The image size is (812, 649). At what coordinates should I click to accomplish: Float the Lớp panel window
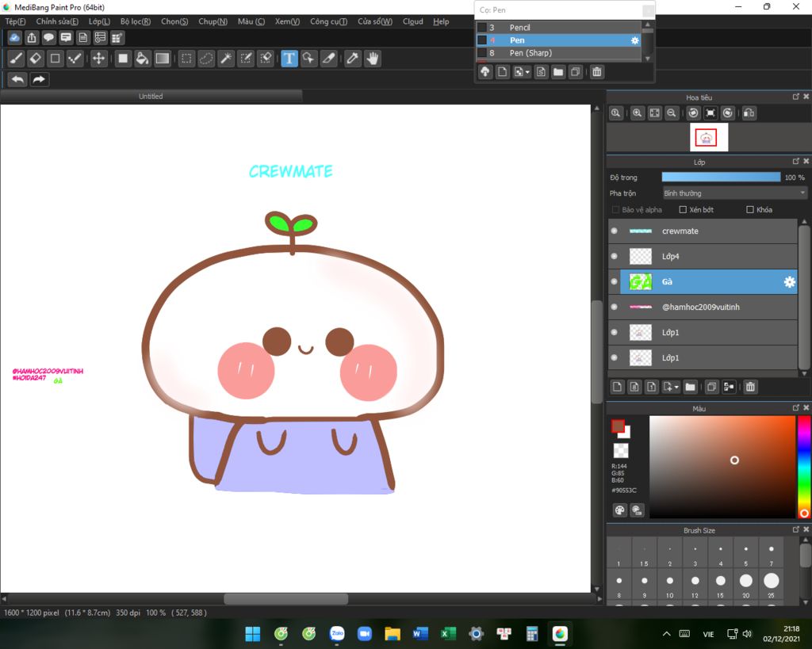796,162
